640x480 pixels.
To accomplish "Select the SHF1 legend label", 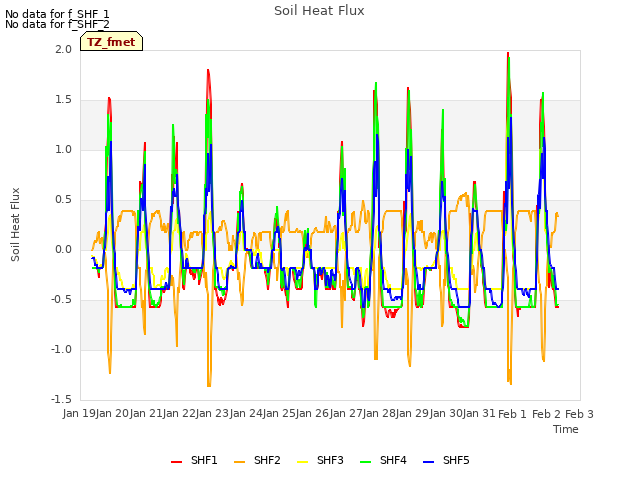I will pyautogui.click(x=204, y=460).
